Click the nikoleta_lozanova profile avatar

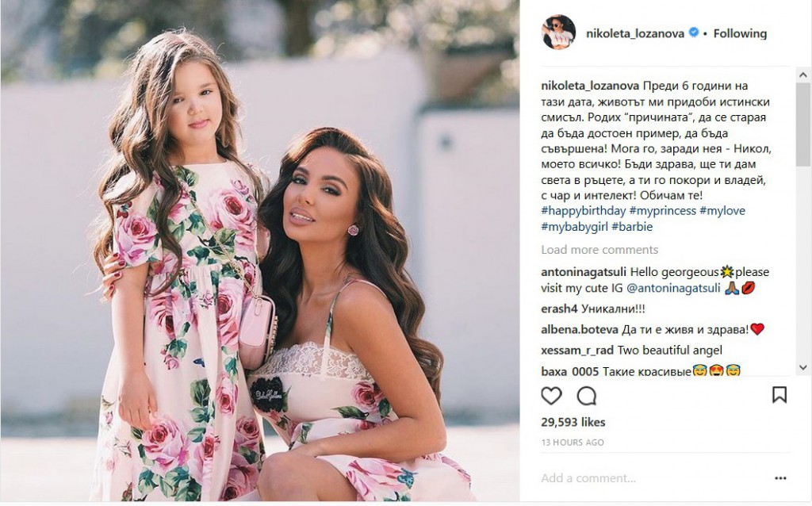(x=558, y=32)
